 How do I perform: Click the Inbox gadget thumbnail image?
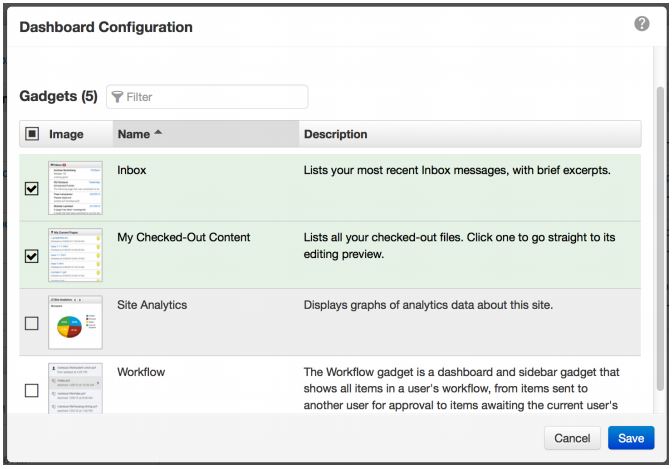click(76, 187)
